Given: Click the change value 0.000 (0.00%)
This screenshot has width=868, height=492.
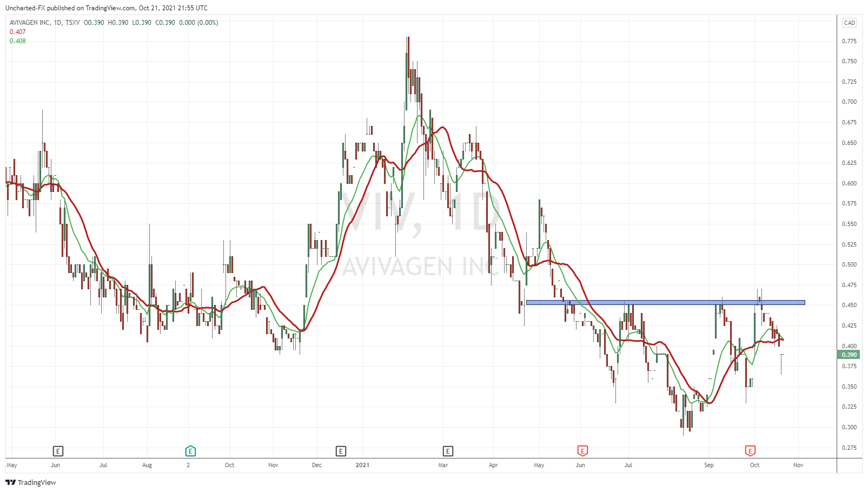Looking at the screenshot, I should (x=198, y=23).
